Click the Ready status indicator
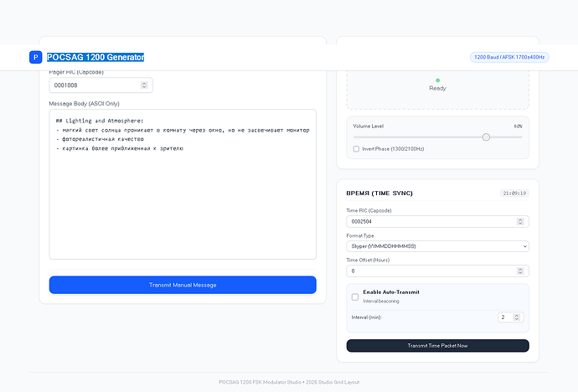 pos(437,85)
